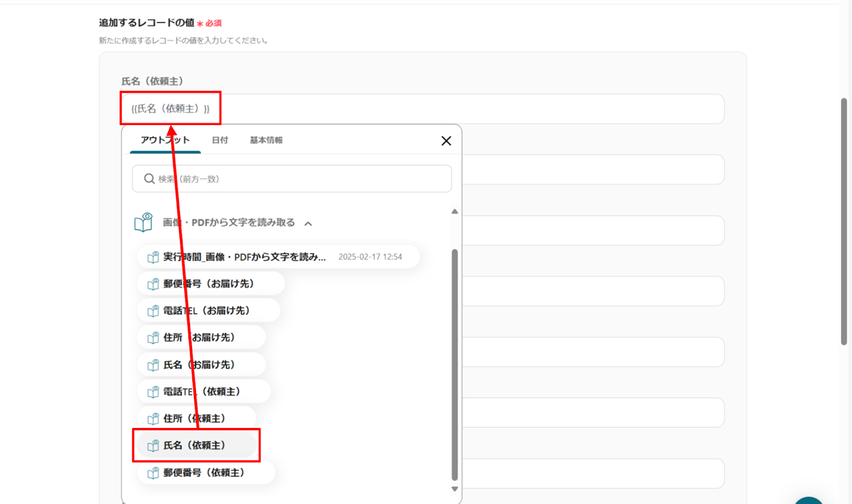
Task: Collapse the 画像・PDFから文字を読み取る section chevron
Action: coord(308,224)
